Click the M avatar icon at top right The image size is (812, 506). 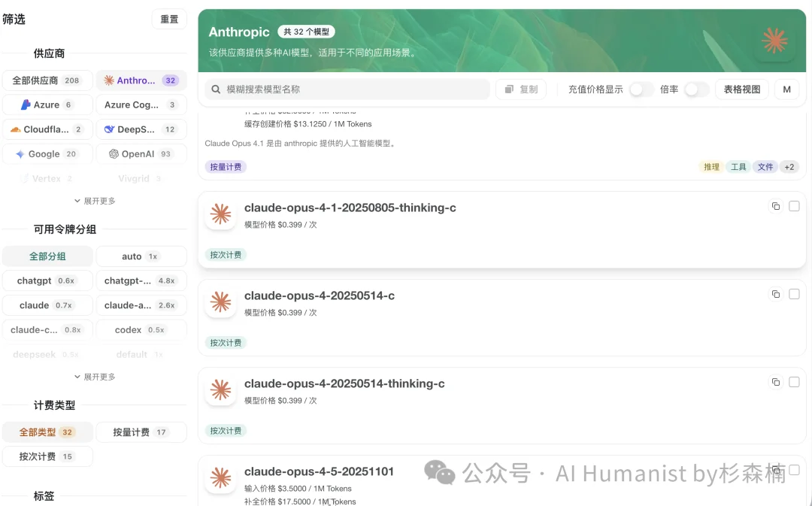coord(786,89)
